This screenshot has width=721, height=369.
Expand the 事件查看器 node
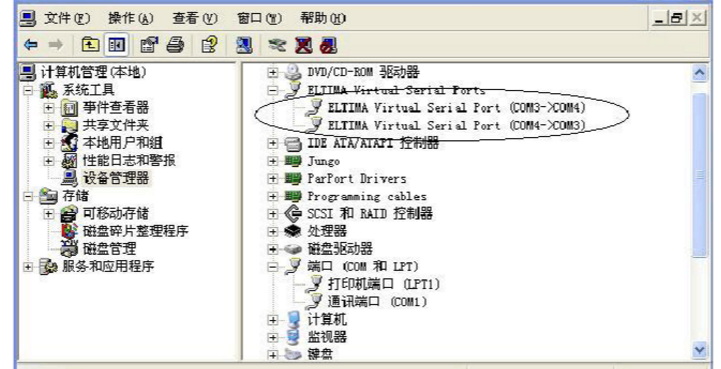pos(48,108)
